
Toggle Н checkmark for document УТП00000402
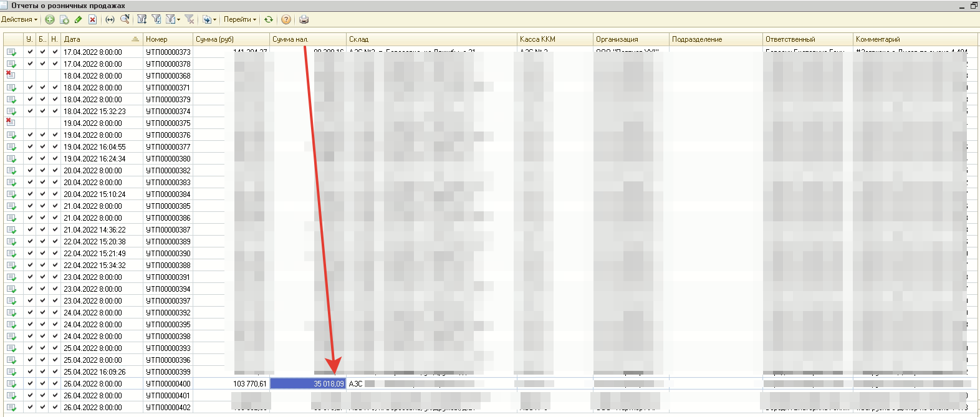[55, 408]
